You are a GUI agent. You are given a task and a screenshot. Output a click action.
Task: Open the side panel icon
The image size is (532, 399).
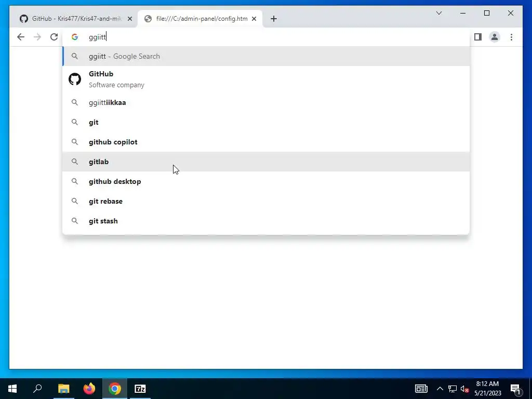[478, 37]
